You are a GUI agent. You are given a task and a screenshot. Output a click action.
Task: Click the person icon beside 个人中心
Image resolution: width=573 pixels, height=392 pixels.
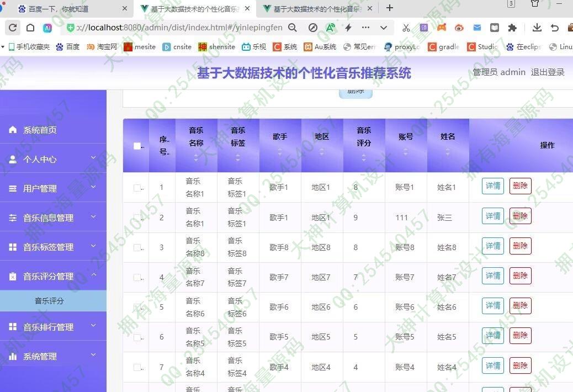click(x=13, y=159)
